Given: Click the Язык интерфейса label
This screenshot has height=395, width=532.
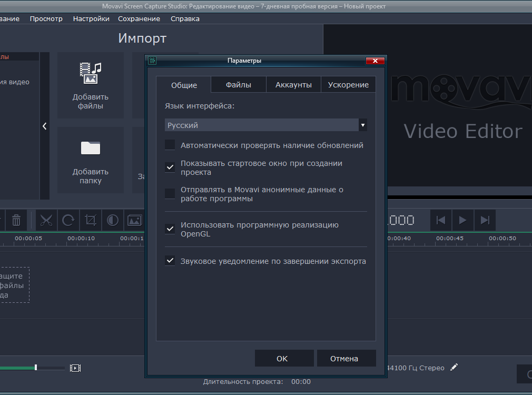Looking at the screenshot, I should point(200,106).
